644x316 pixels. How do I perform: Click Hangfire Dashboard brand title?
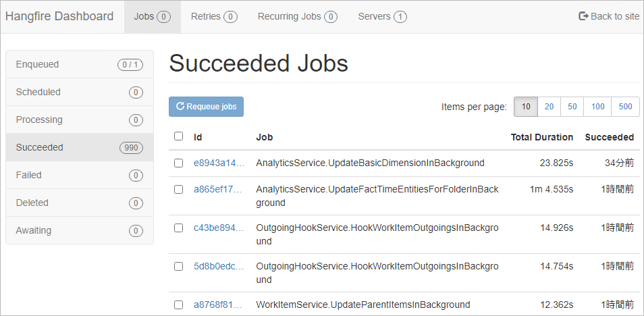(x=59, y=16)
